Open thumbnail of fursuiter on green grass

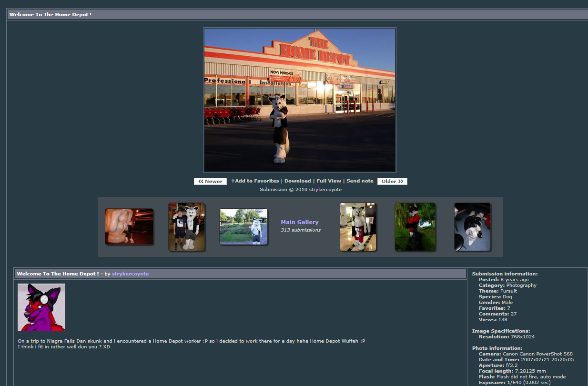tap(415, 227)
